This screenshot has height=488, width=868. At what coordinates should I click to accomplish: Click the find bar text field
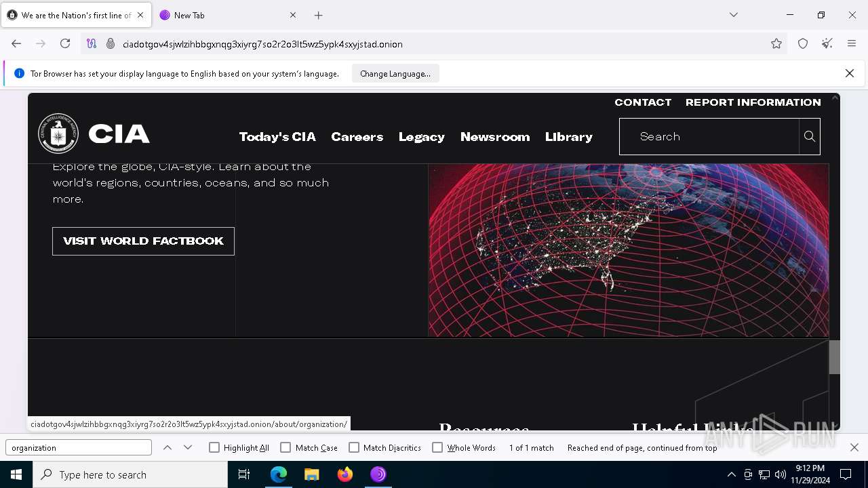pyautogui.click(x=79, y=447)
